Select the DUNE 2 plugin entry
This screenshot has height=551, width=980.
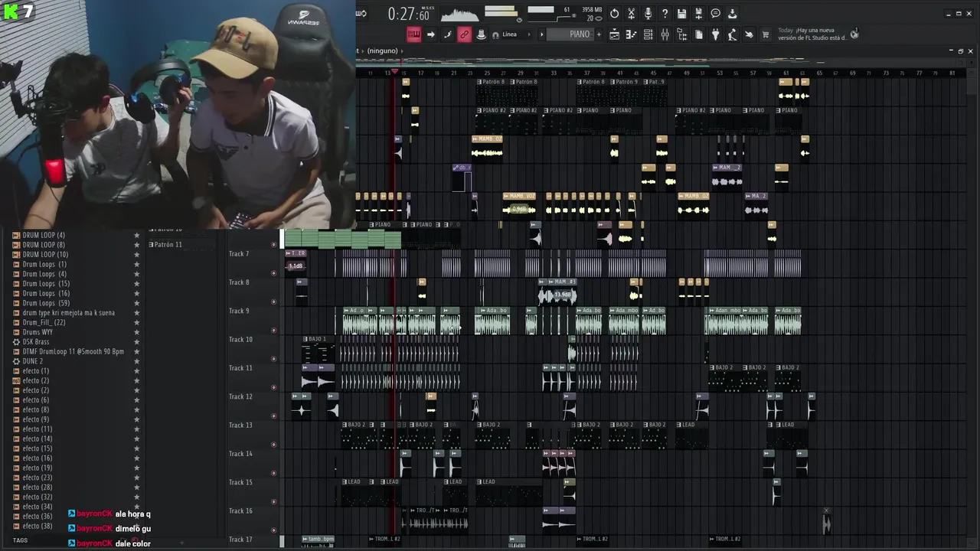(x=32, y=361)
